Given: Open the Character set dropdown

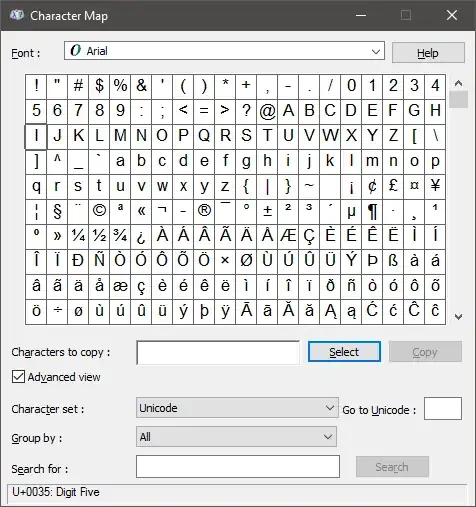Looking at the screenshot, I should click(x=237, y=408).
